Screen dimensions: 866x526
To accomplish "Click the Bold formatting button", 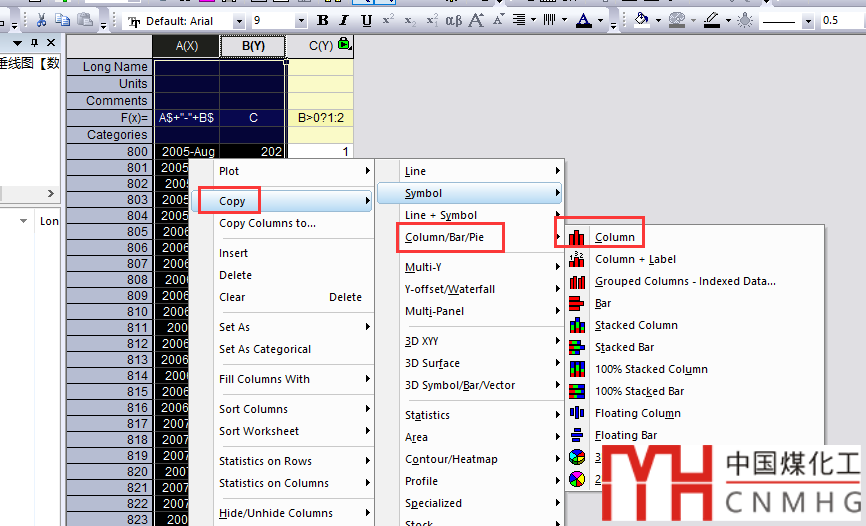I will [x=322, y=21].
